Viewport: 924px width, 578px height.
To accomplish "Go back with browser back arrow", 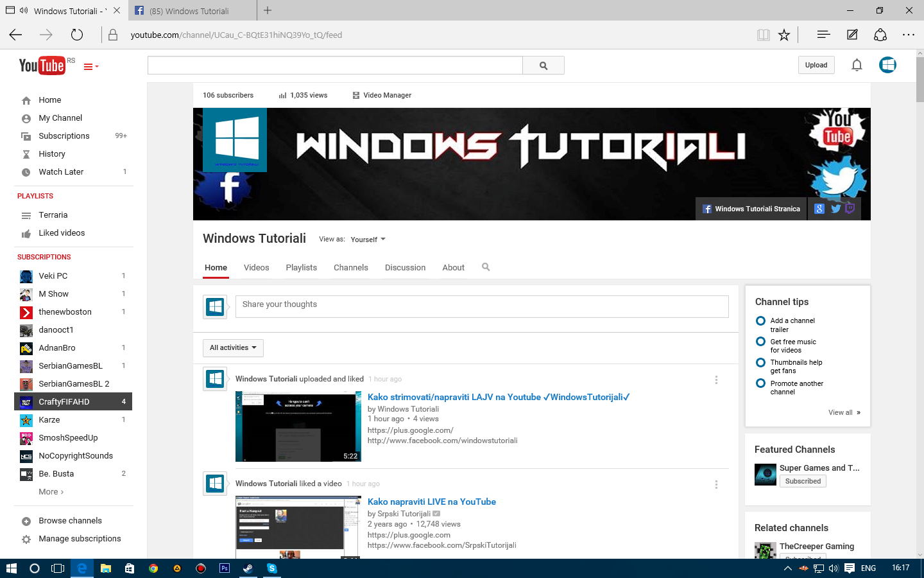I will coord(16,35).
